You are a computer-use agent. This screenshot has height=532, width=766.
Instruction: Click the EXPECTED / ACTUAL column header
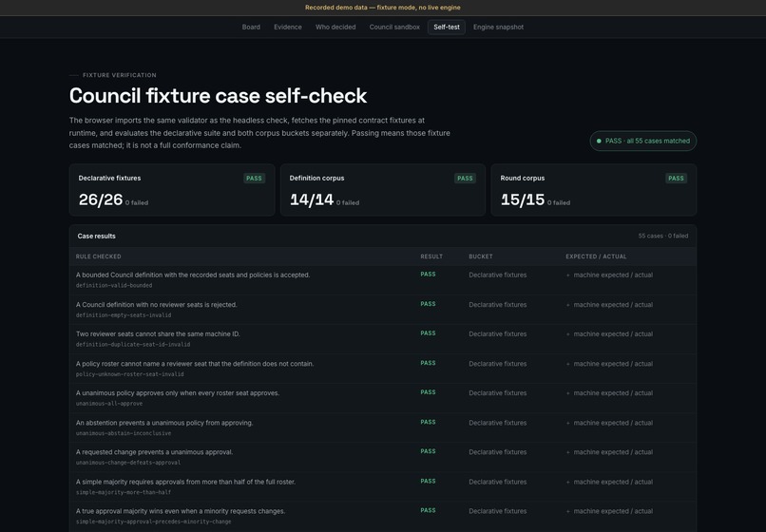coord(596,256)
